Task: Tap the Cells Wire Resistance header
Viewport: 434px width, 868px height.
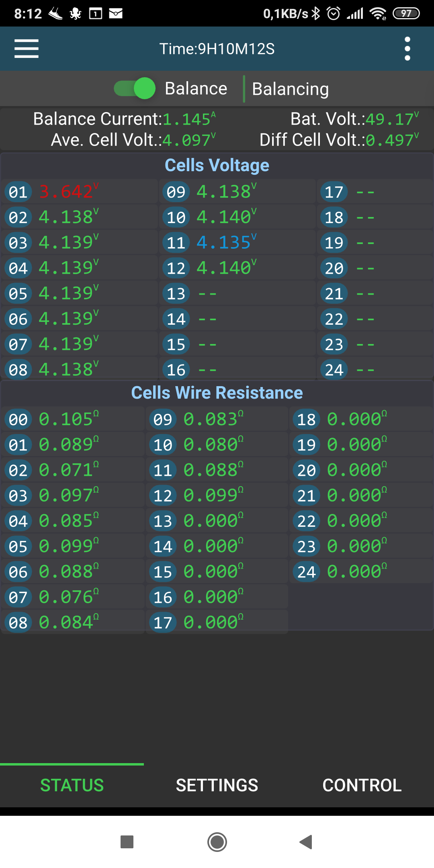Action: pos(217,393)
